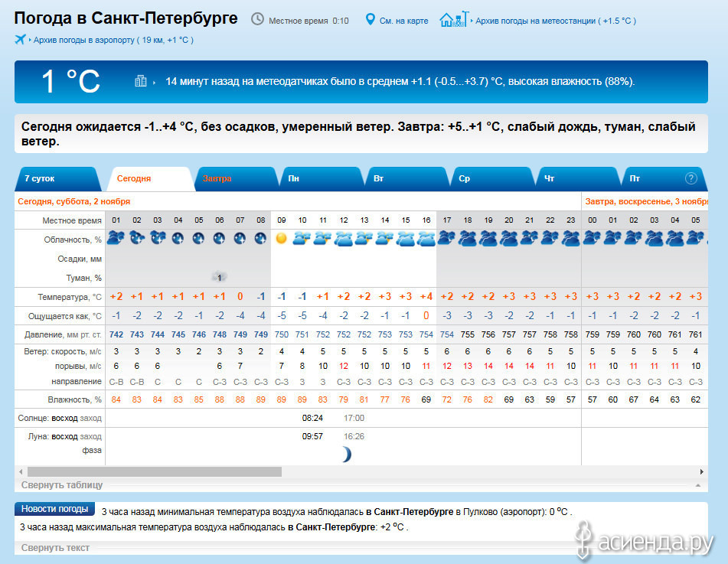Click the clear night icon at hour 08
The width and height of the screenshot is (728, 564).
(x=260, y=239)
